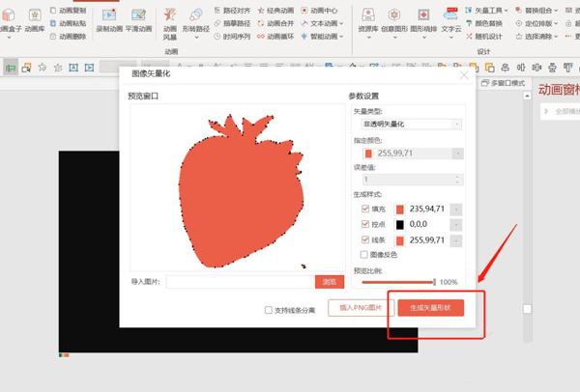Click 动画复制 to copy animation
Viewport: 580px width, 392px height.
[68, 11]
